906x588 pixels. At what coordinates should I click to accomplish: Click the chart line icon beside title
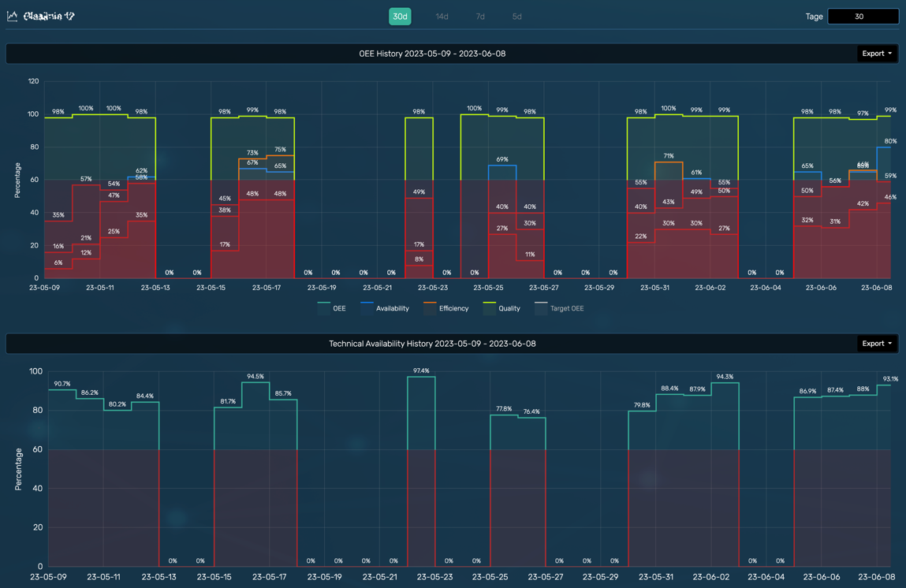(x=12, y=17)
